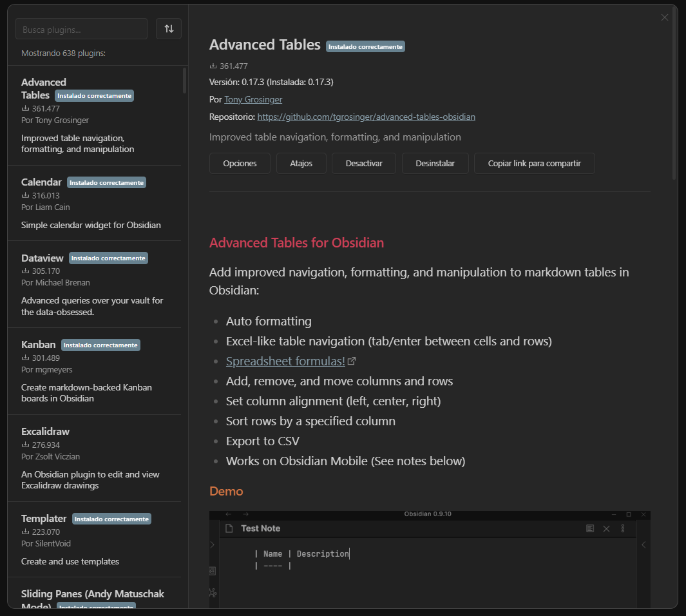Select the Calendar plugin in list

click(95, 203)
